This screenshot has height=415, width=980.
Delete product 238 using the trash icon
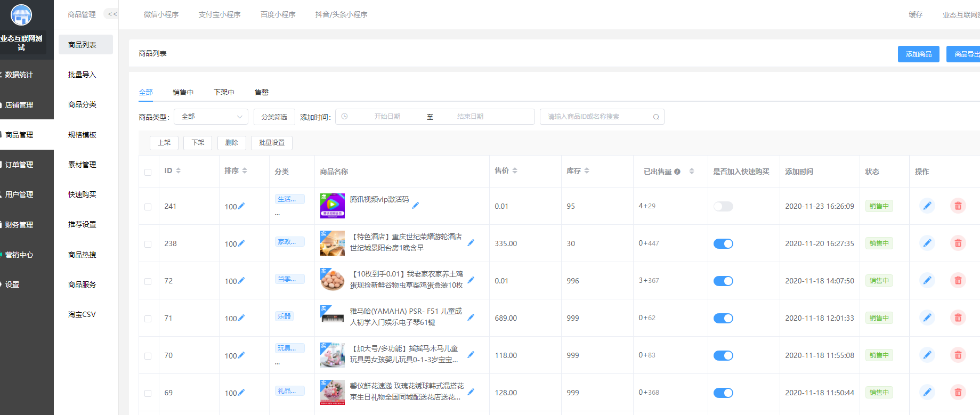tap(958, 243)
